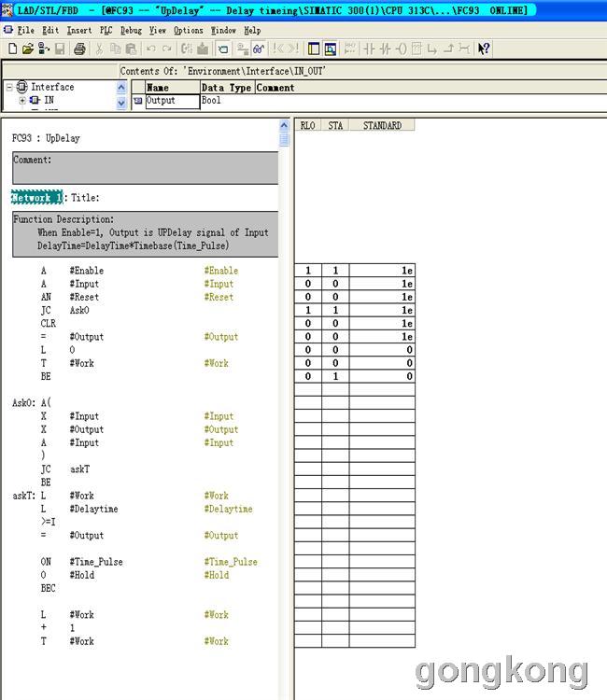This screenshot has height=700, width=607.
Task: Click the '#Time_Pulse' operand in the code
Action: 96,562
